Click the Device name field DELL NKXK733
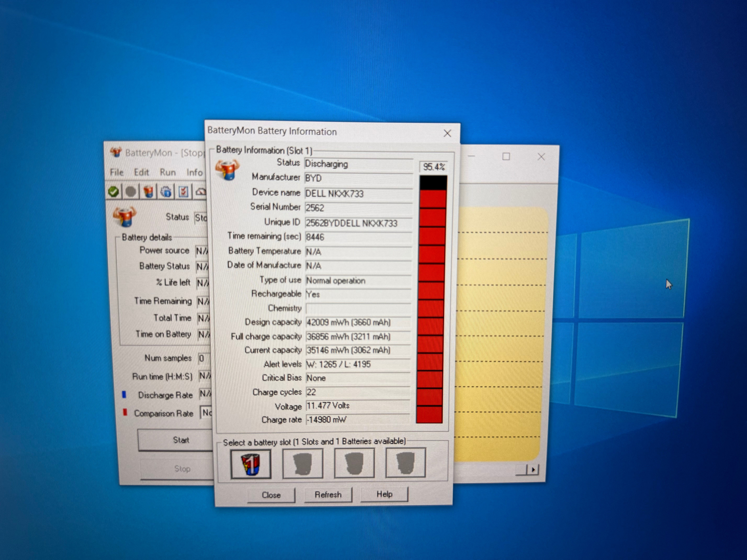747x560 pixels. pyautogui.click(x=358, y=194)
